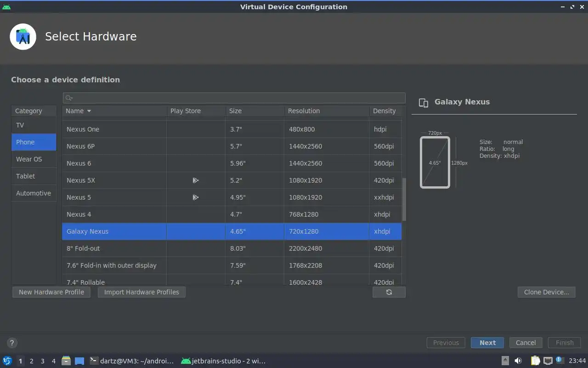
Task: Open the help question mark icon
Action: point(12,343)
